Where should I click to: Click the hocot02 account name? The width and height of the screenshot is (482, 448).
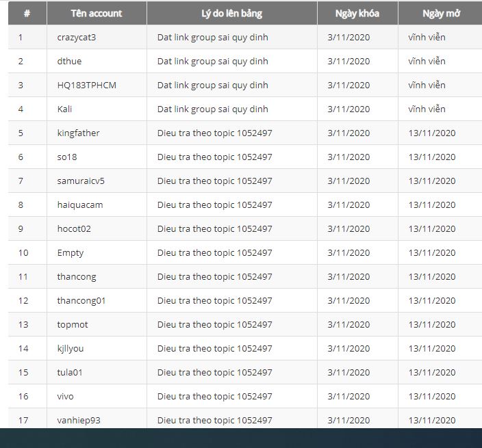74,228
